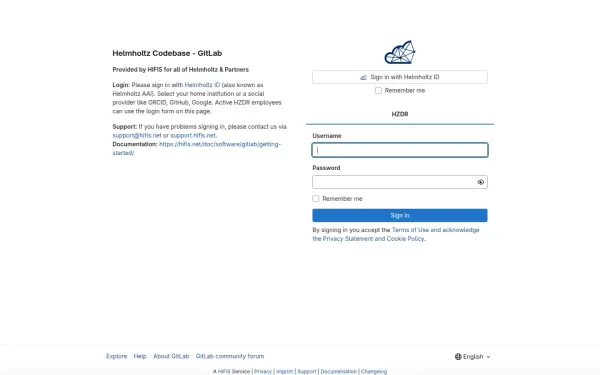Open the support@hifis.net email link

137,135
